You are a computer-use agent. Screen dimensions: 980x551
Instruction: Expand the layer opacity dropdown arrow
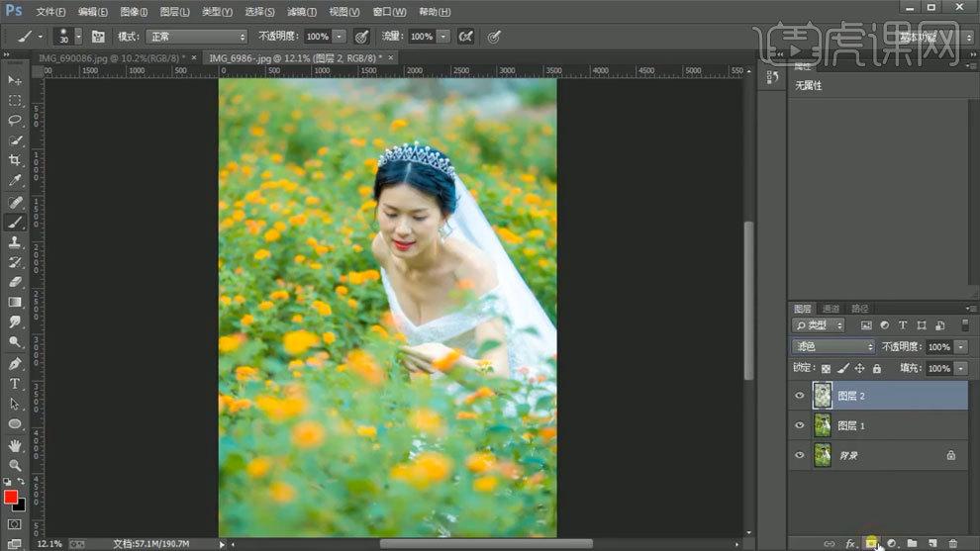click(961, 346)
